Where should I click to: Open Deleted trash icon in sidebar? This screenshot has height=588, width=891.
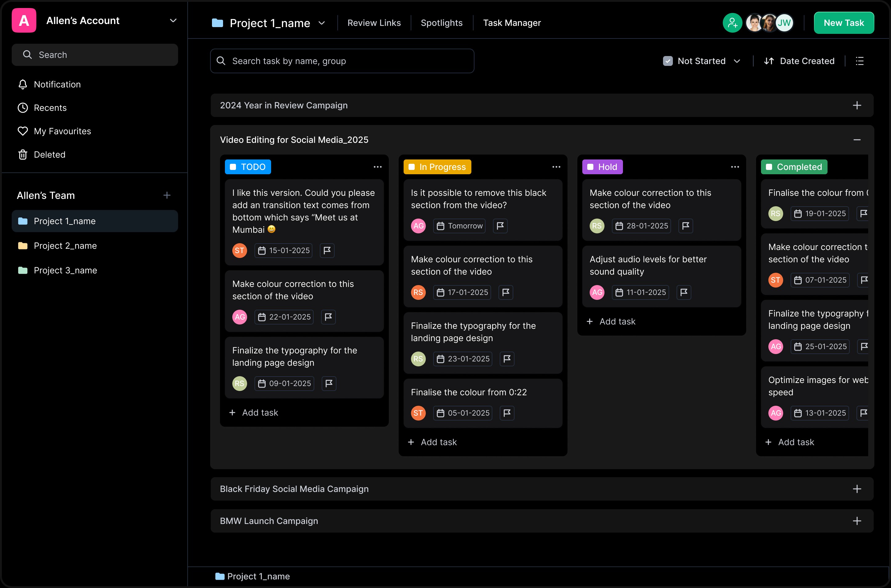click(23, 155)
